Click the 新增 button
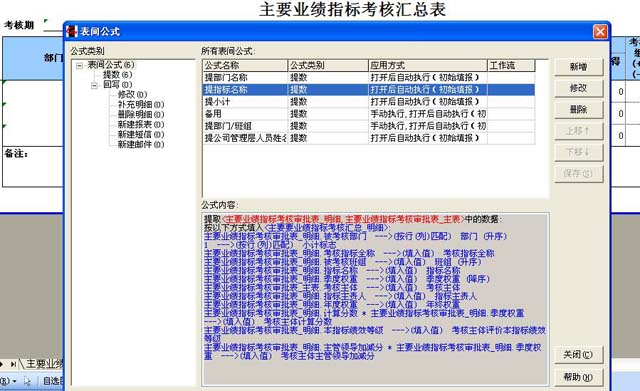Image resolution: width=640 pixels, height=391 pixels. (578, 67)
